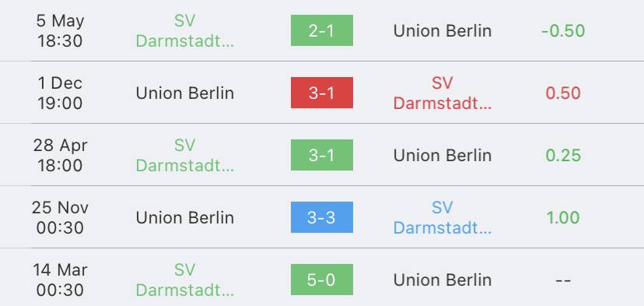Screen dimensions: 644x306
Task: Click the 25 Nov 00:30 date cell
Action: 60,217
